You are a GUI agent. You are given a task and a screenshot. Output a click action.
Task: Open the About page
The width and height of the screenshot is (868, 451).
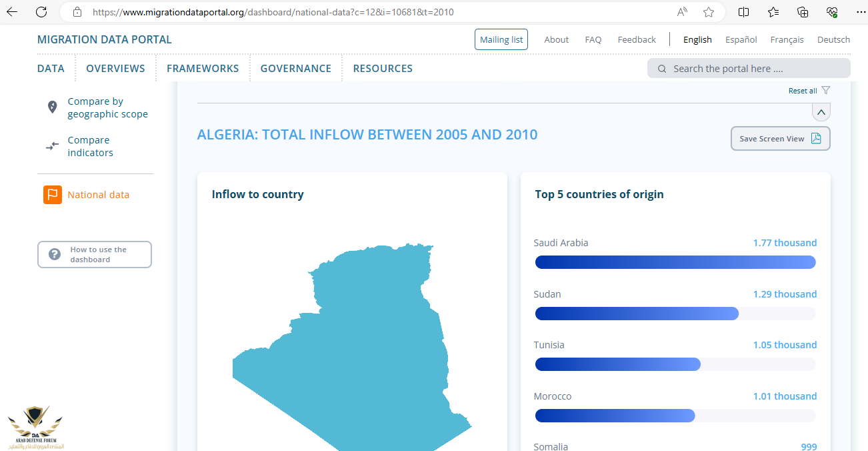pos(557,39)
